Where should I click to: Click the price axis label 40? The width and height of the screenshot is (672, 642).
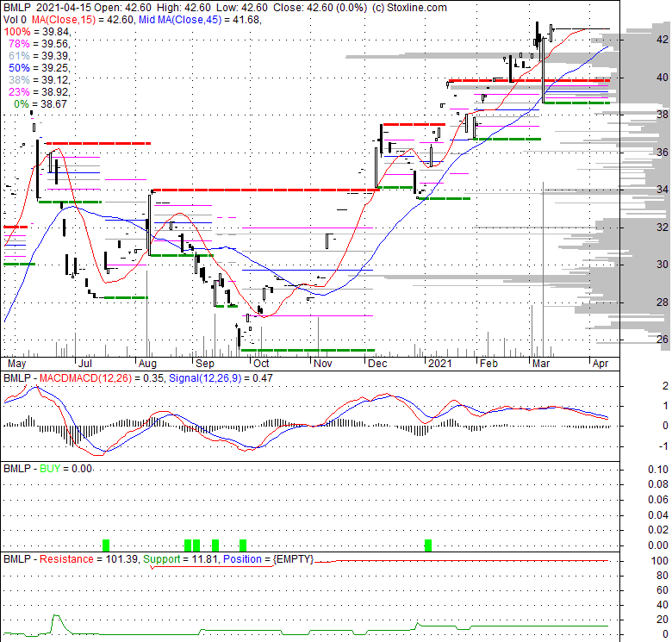pyautogui.click(x=663, y=78)
